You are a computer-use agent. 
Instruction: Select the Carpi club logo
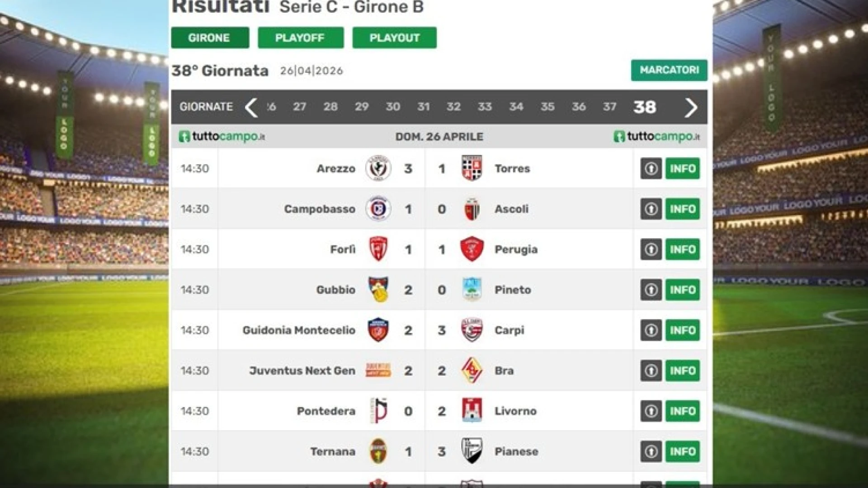(472, 330)
